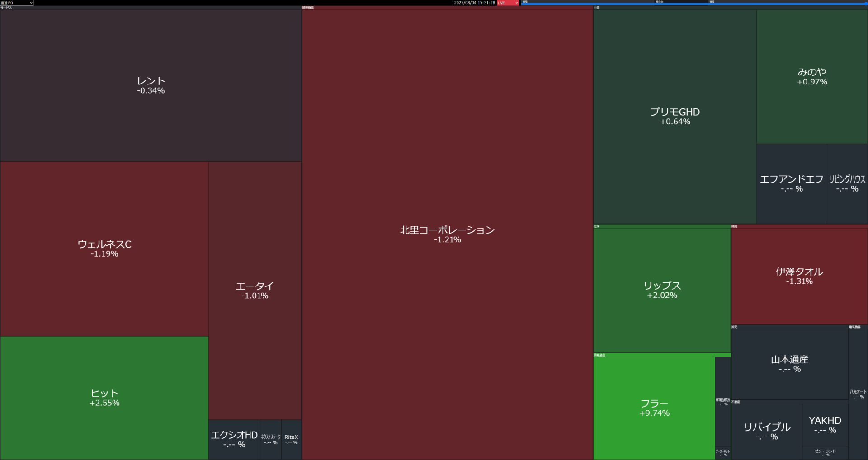Click the ゼン・ランド tile

click(825, 453)
